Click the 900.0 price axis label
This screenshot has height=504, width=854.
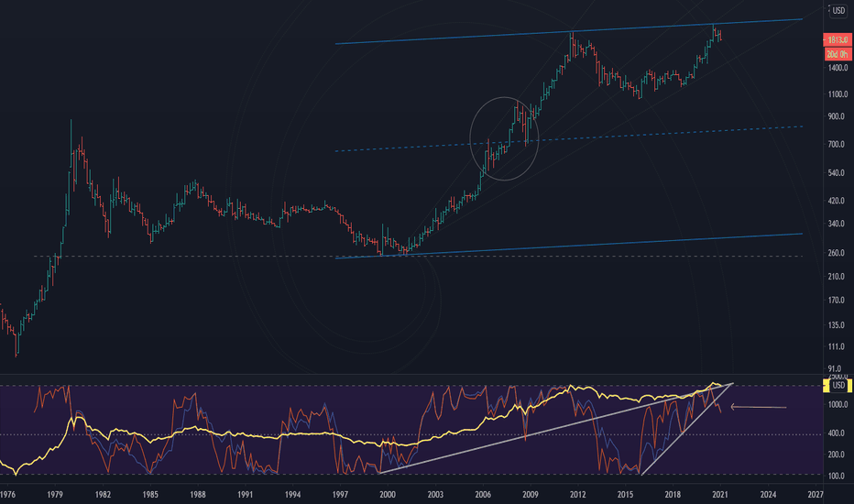(838, 116)
